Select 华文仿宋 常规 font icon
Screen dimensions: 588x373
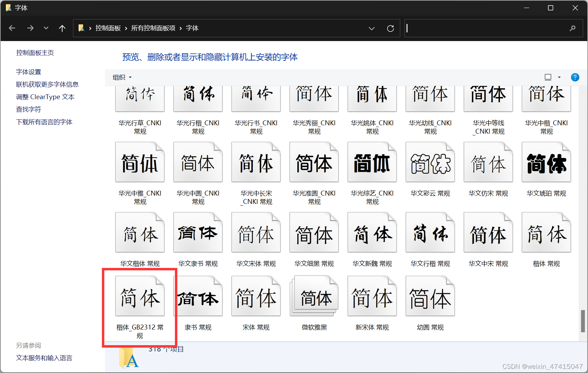(x=489, y=162)
